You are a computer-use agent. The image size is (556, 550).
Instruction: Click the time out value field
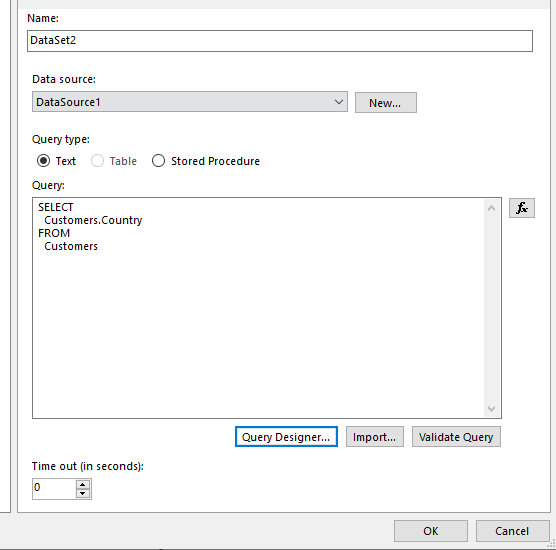pyautogui.click(x=54, y=489)
